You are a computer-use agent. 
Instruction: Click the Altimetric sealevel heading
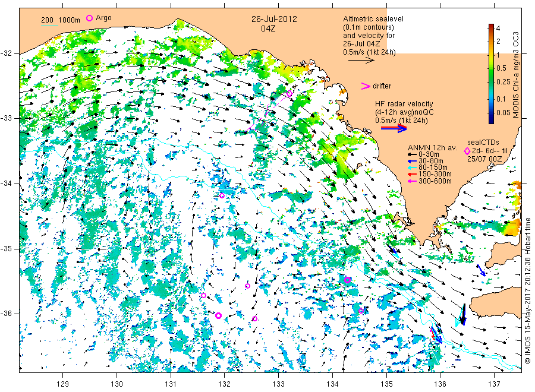[x=373, y=19]
